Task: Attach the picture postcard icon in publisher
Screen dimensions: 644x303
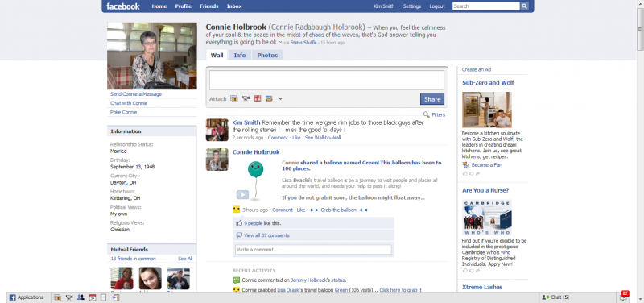Action: click(269, 98)
